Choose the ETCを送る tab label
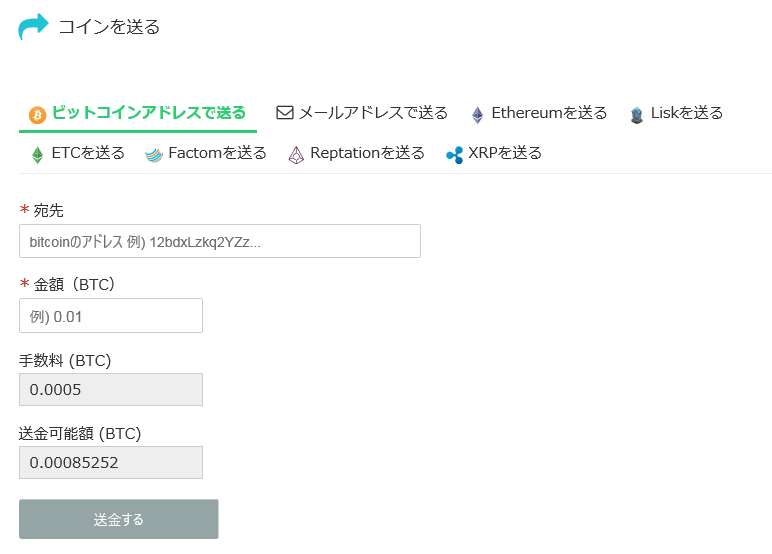 click(88, 153)
